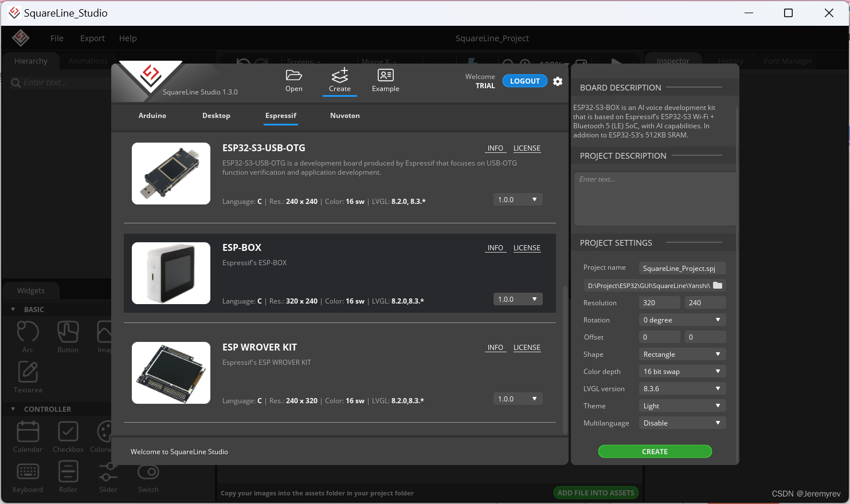The width and height of the screenshot is (850, 504).
Task: Open the LVGL version dropdown
Action: point(682,388)
